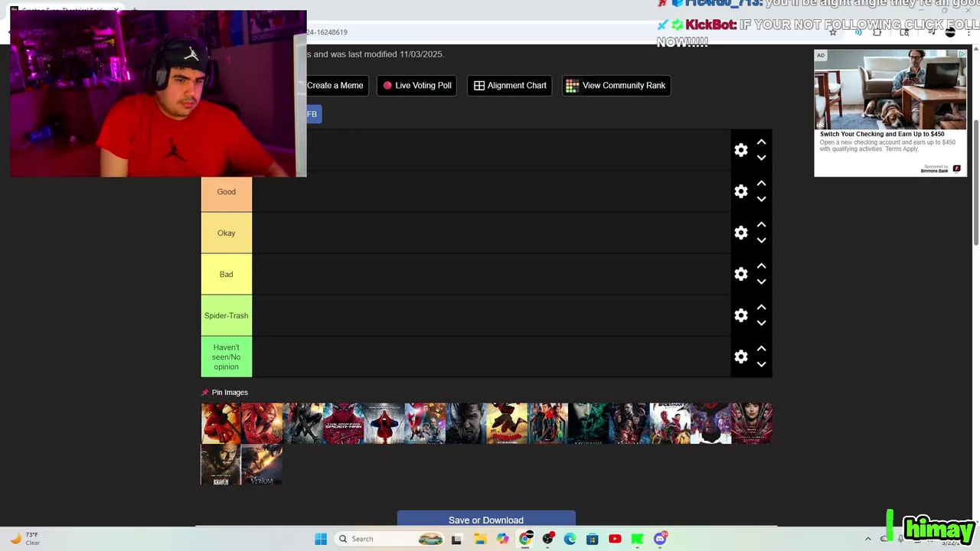The image size is (980, 551).
Task: Move the Bad tier row down
Action: pos(761,282)
